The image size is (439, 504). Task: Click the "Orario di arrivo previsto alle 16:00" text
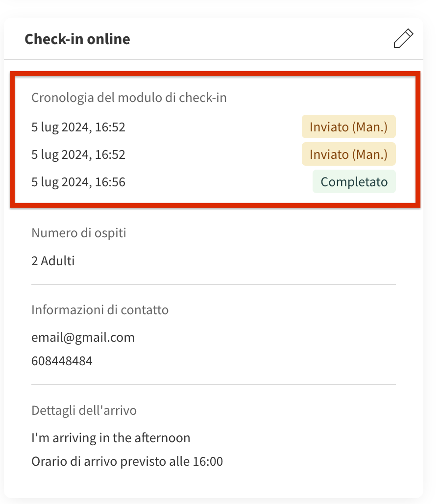click(127, 461)
